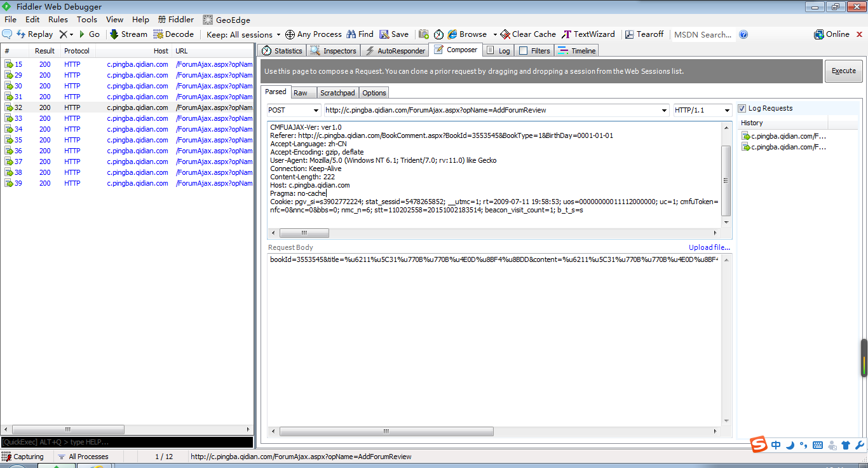
Task: Select session number 39 in list
Action: click(x=127, y=183)
